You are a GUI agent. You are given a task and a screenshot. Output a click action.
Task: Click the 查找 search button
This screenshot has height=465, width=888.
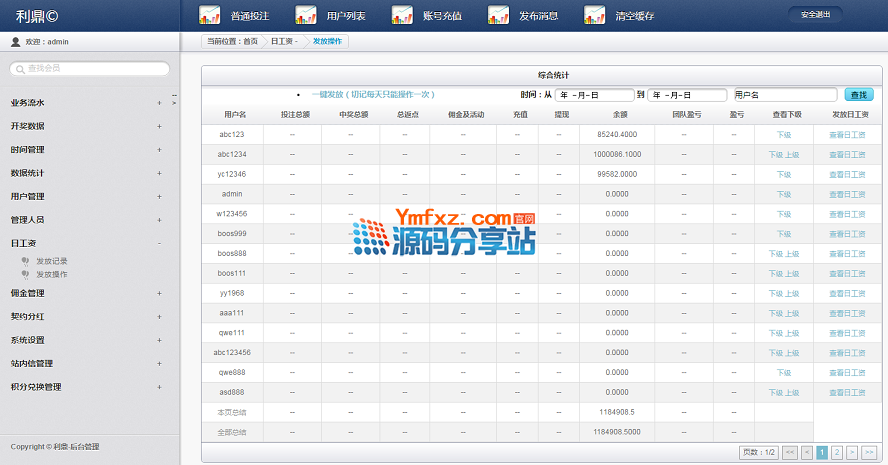859,94
